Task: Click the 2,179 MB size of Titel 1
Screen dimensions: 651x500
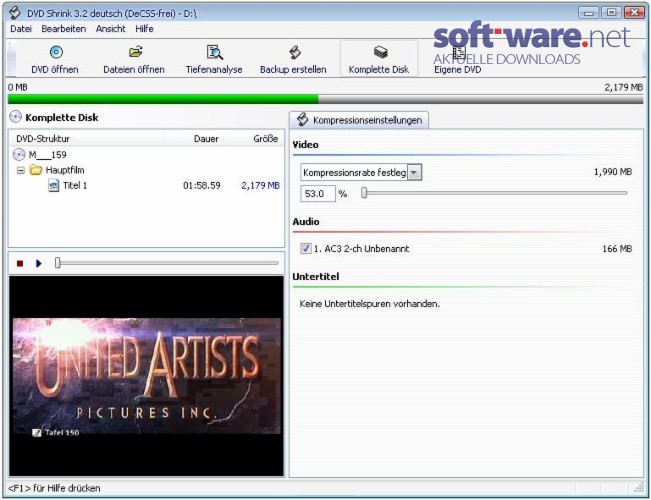Action: [260, 185]
